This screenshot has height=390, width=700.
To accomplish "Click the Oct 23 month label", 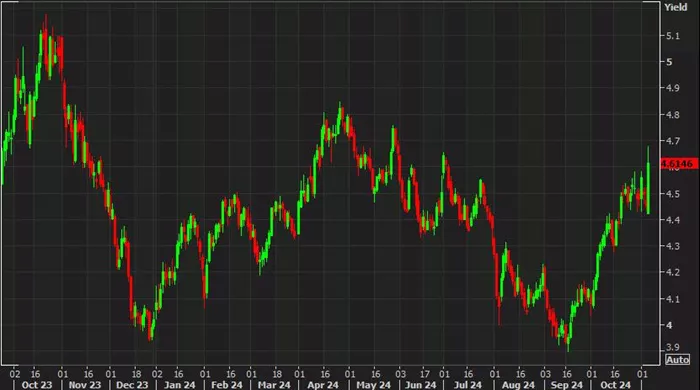I will [37, 385].
